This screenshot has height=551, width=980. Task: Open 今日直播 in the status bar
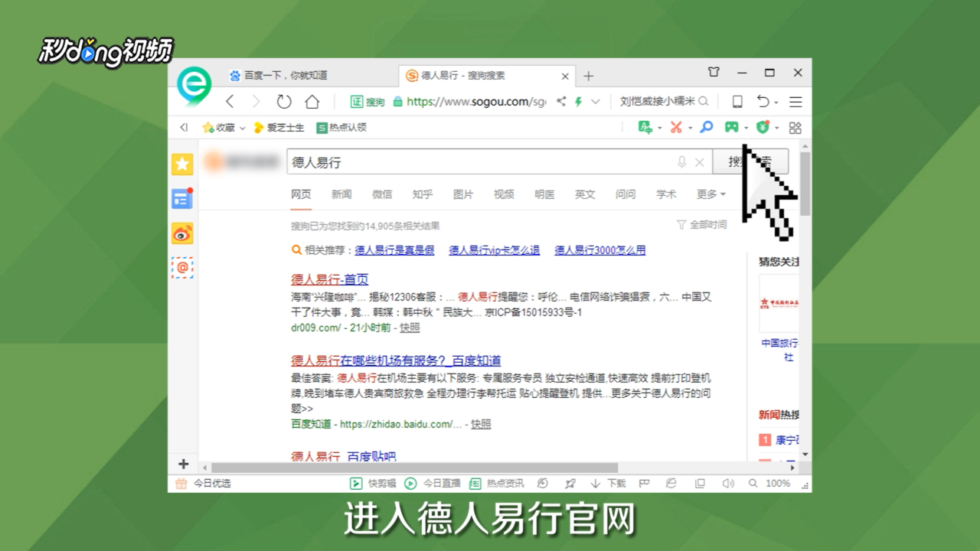click(433, 484)
